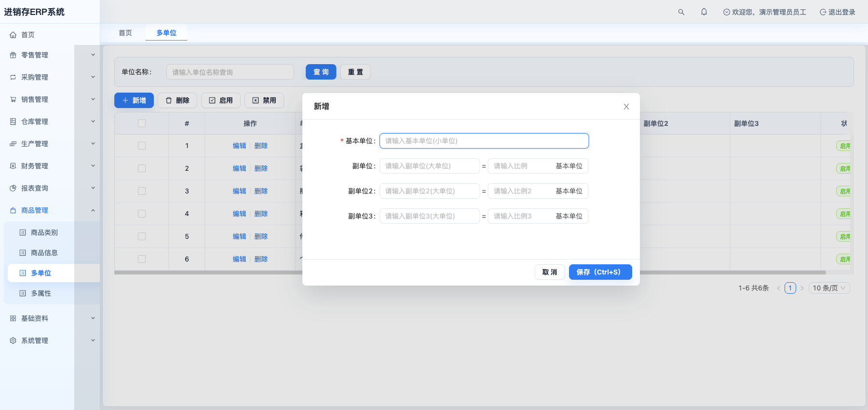Expand the 零售管理 menu chevron

tap(93, 55)
